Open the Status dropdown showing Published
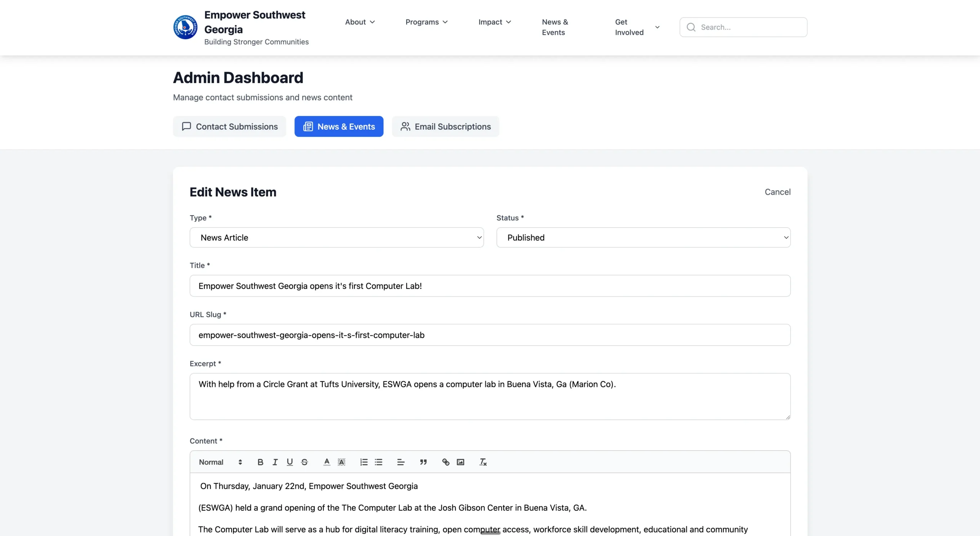The height and width of the screenshot is (536, 980). point(644,238)
